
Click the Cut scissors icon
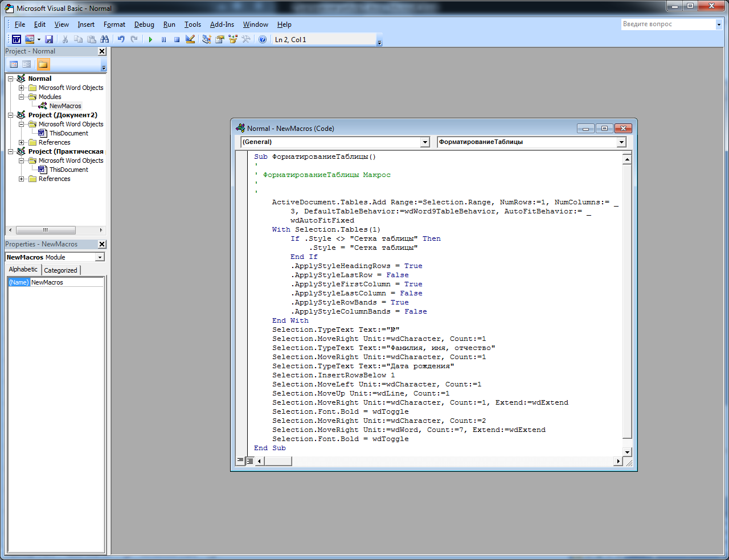click(x=65, y=39)
